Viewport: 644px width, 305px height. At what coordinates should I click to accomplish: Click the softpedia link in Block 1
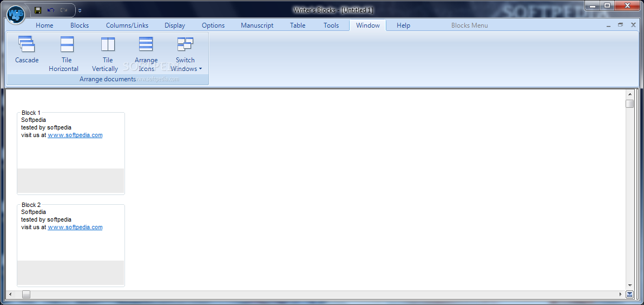(75, 135)
